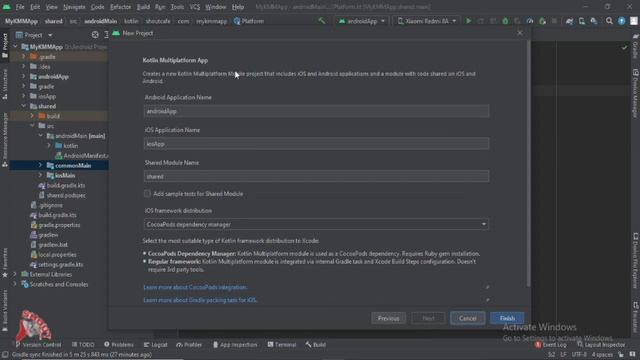Screen dimensions: 640x360
Task: Click the Shared Module Name field
Action: [316, 176]
